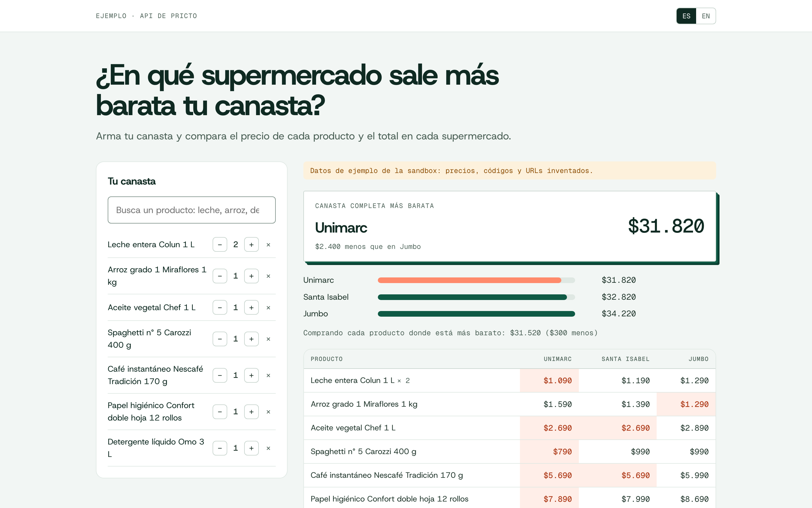
Task: Remove Leche entera Colun 1 L from basket
Action: click(268, 245)
